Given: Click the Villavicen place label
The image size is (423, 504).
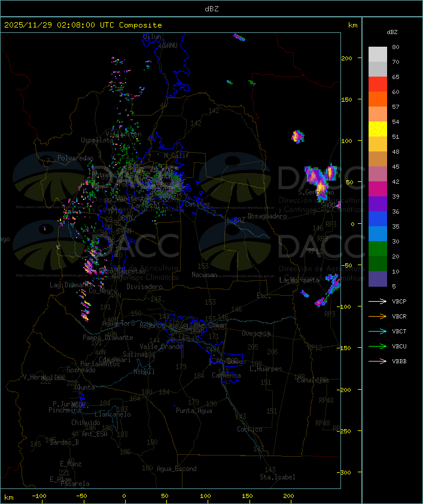Looking at the screenshot, I should click(124, 134).
